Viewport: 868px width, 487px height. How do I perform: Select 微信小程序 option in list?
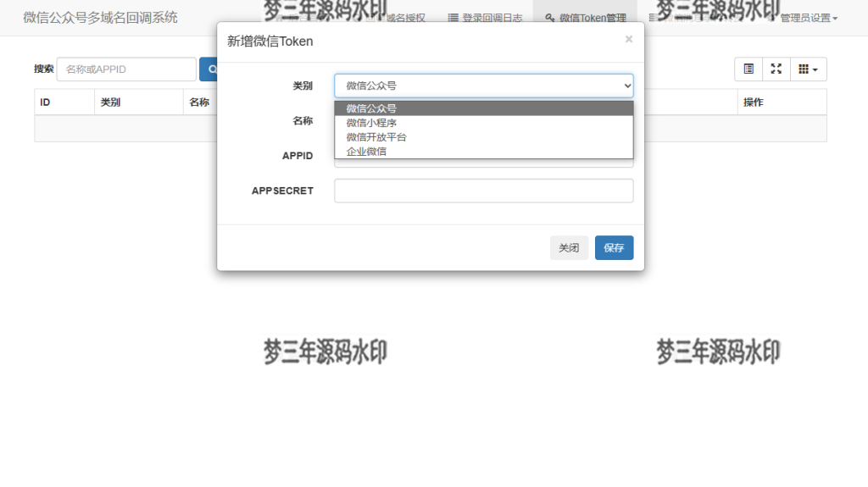(484, 123)
